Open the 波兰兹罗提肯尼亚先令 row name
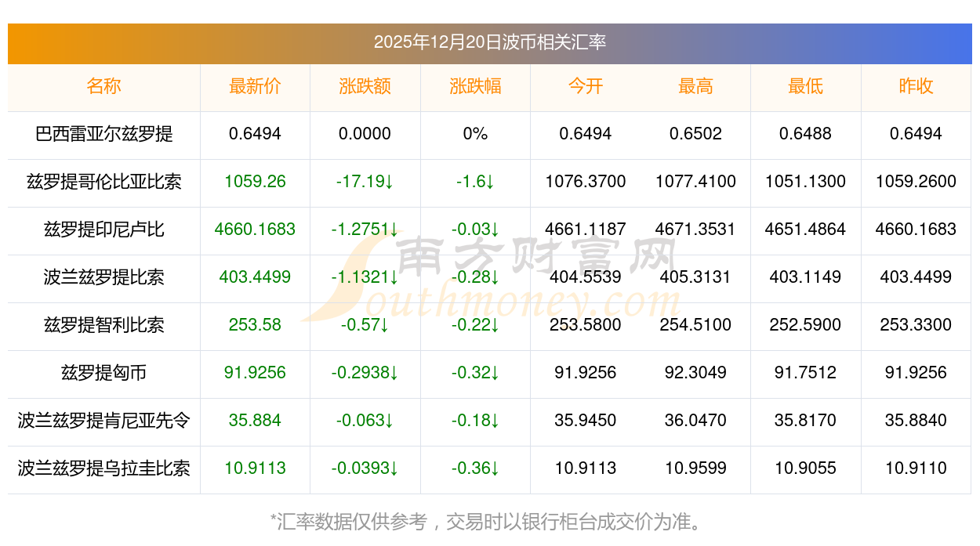 103,421
